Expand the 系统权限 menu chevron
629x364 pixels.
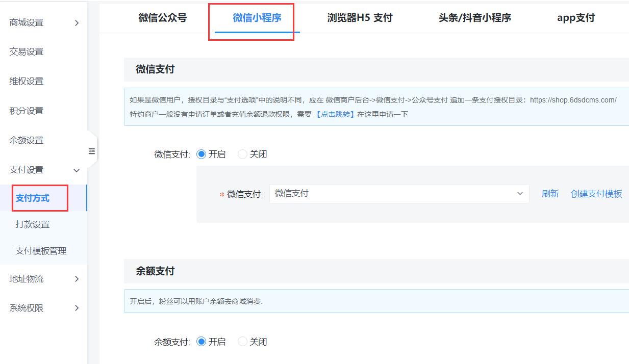coord(77,308)
